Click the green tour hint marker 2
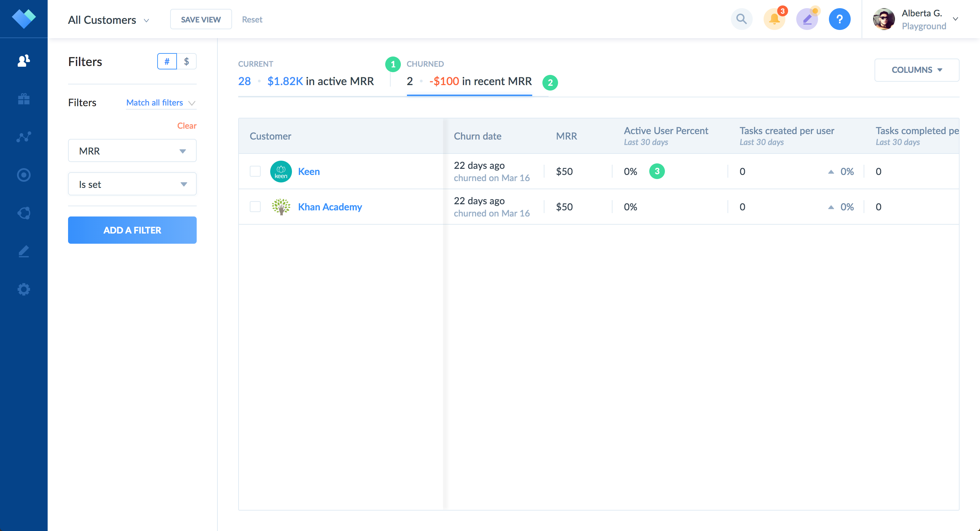Viewport: 980px width, 531px height. pos(550,82)
